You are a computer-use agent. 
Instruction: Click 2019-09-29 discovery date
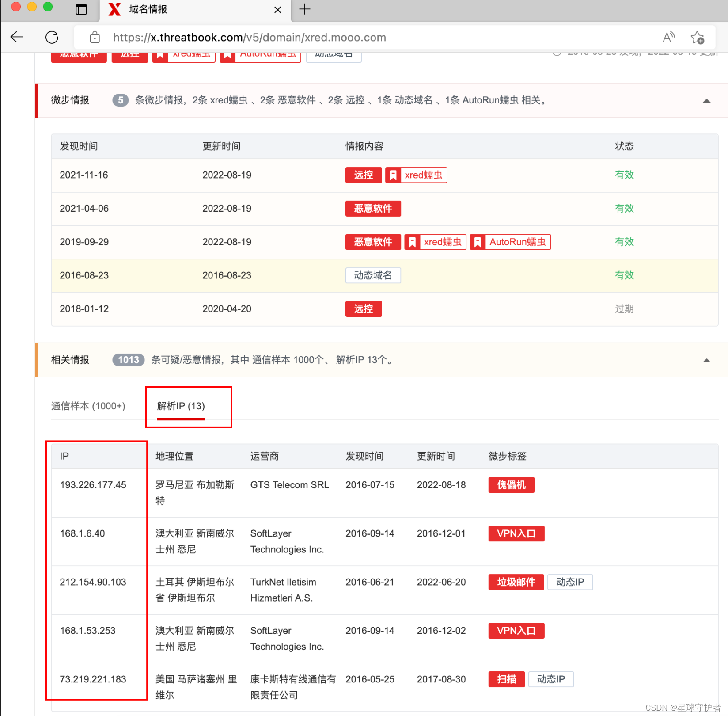point(84,242)
